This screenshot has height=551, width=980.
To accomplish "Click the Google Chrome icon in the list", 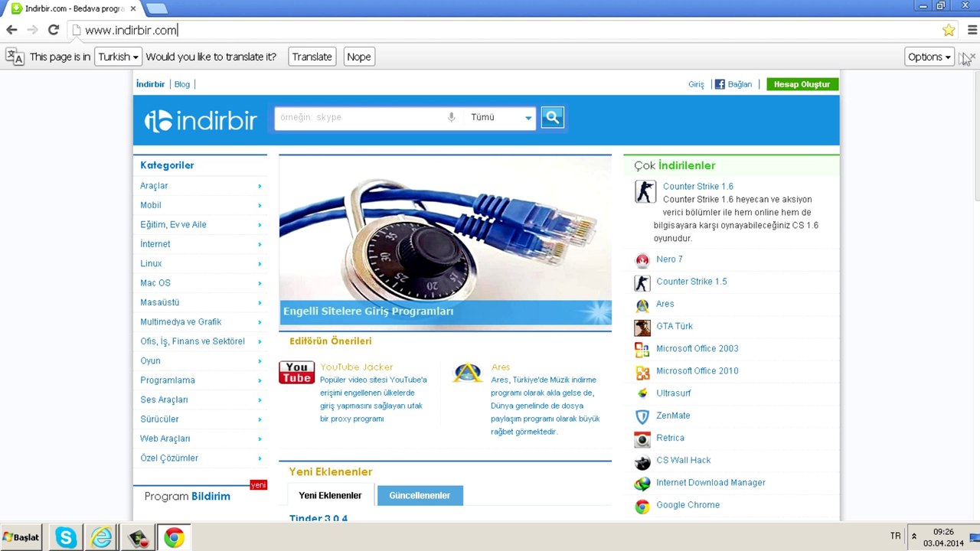I will [642, 506].
